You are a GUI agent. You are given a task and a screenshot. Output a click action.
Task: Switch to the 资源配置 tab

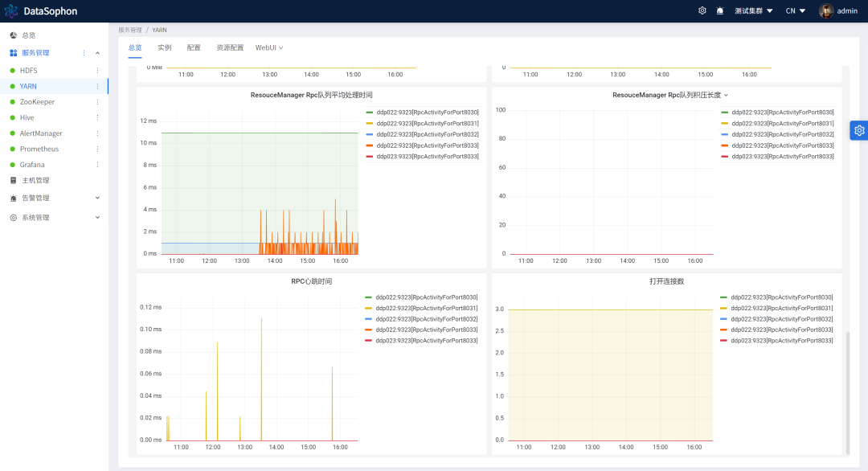pyautogui.click(x=230, y=47)
